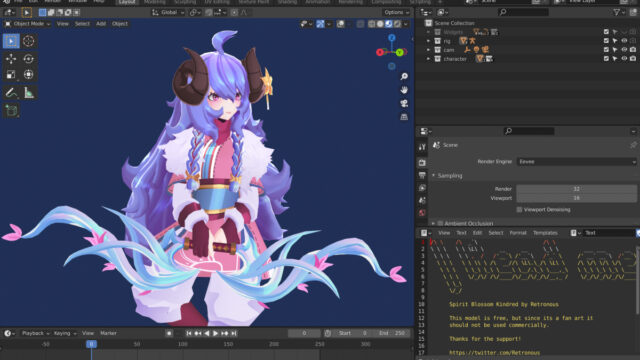The width and height of the screenshot is (640, 360).
Task: Enable Viewport Denoising checkbox
Action: [x=519, y=209]
